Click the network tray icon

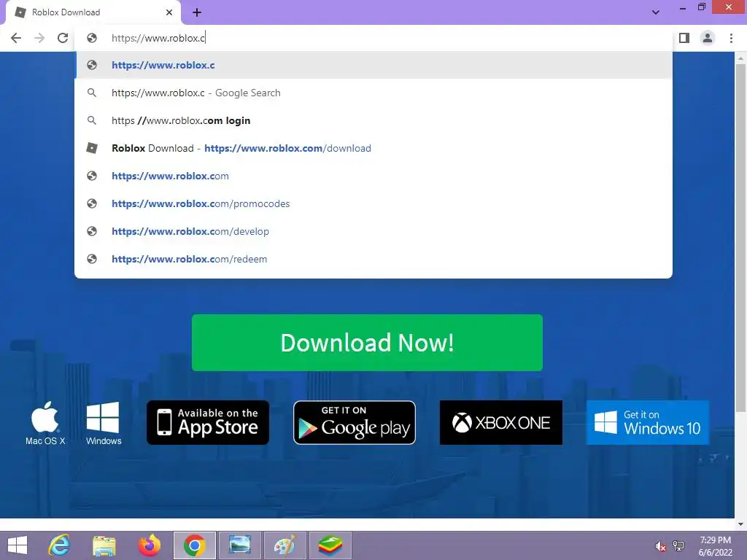[x=678, y=545]
